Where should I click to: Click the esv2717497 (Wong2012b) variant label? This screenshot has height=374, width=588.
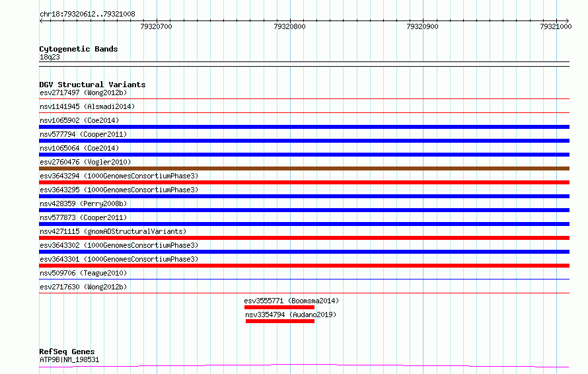[83, 93]
